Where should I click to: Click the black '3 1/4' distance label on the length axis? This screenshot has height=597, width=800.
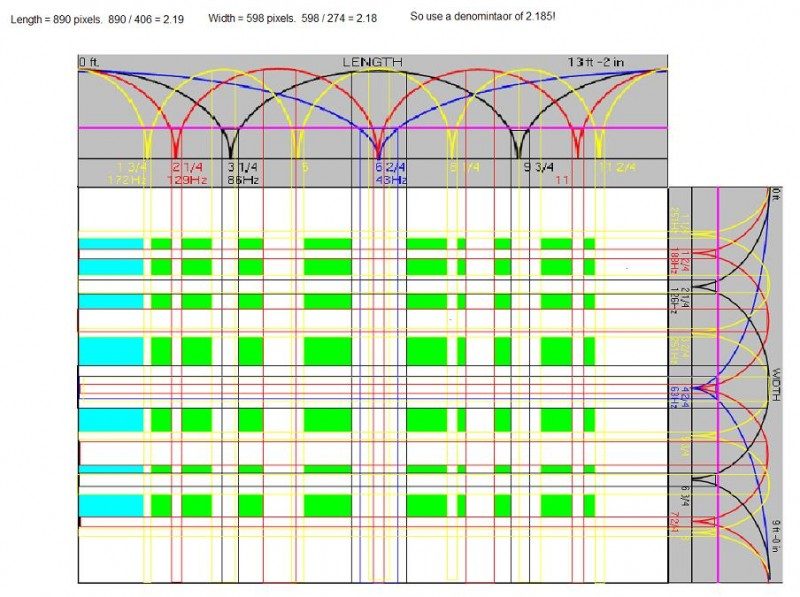tap(242, 167)
